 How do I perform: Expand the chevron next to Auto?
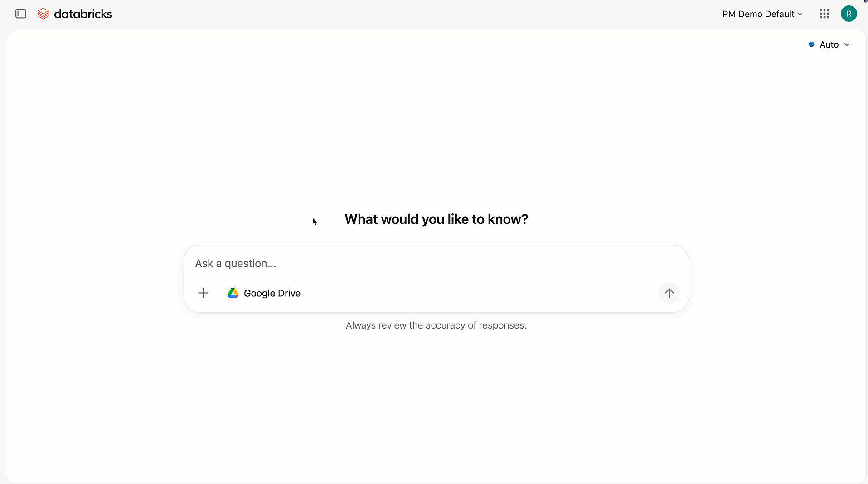tap(848, 44)
